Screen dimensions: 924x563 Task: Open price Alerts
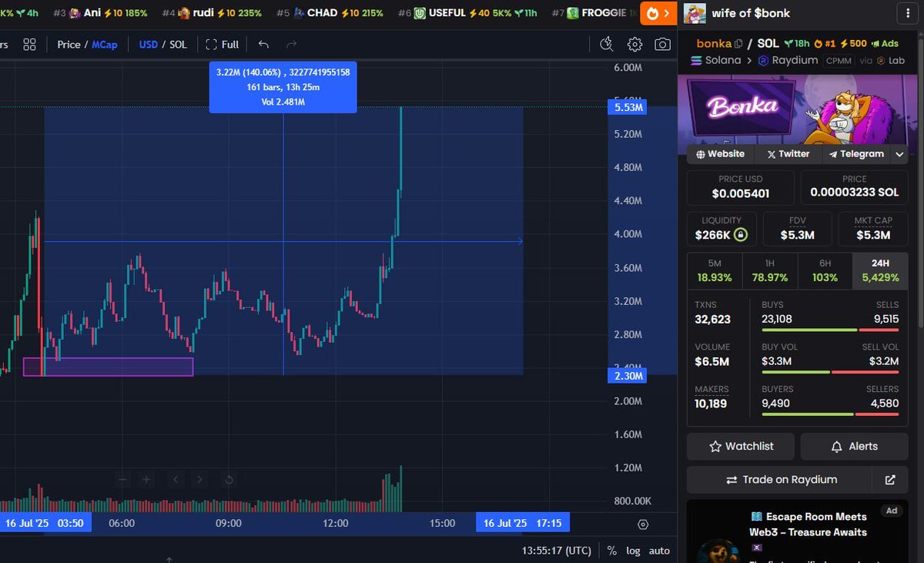coord(854,446)
